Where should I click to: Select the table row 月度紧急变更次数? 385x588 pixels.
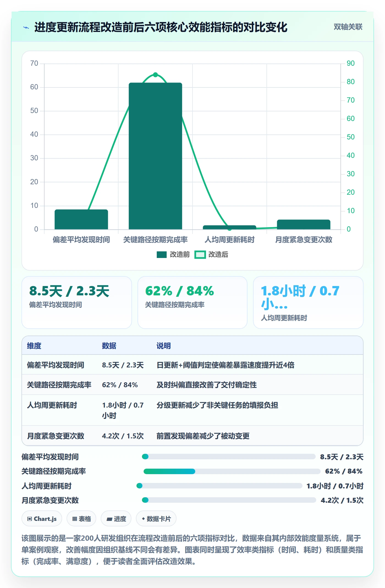click(x=193, y=436)
